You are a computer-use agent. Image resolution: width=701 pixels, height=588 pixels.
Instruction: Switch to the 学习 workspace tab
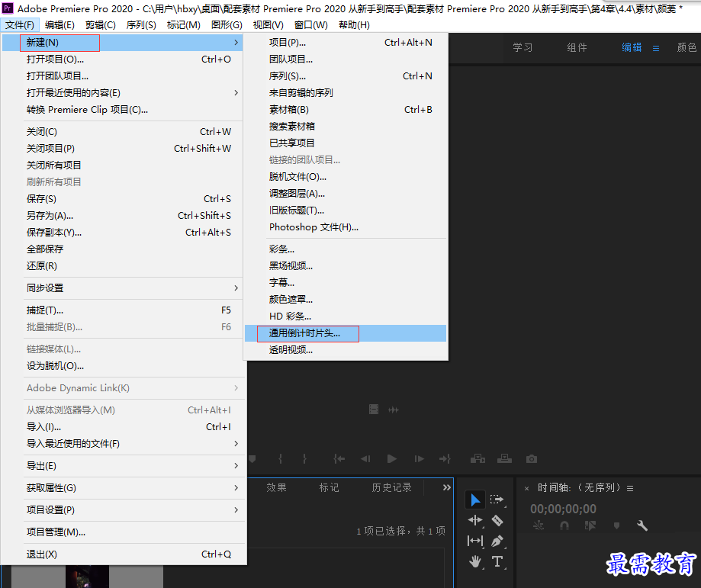click(x=523, y=47)
